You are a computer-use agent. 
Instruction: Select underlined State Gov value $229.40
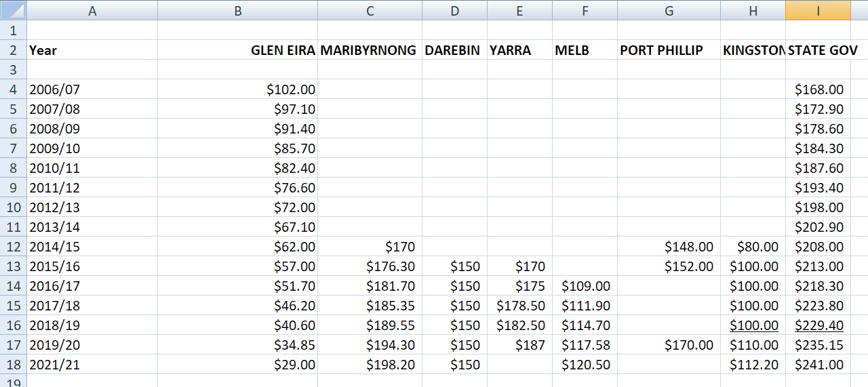pos(819,325)
